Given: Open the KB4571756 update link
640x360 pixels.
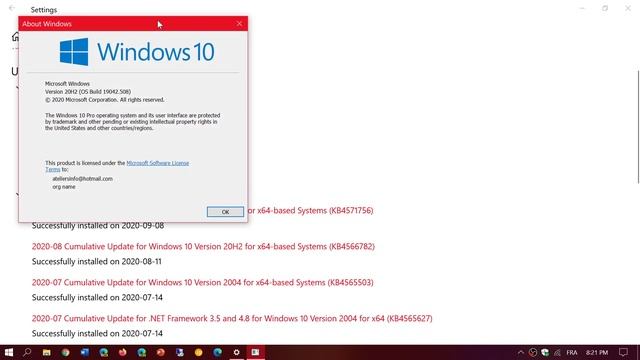Looking at the screenshot, I should [311, 211].
